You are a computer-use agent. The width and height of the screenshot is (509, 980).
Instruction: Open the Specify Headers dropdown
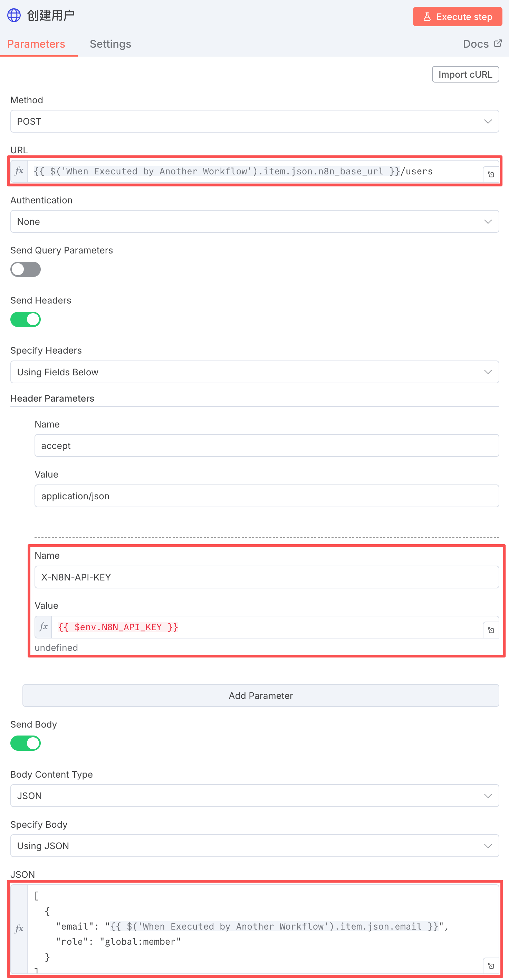click(x=254, y=372)
